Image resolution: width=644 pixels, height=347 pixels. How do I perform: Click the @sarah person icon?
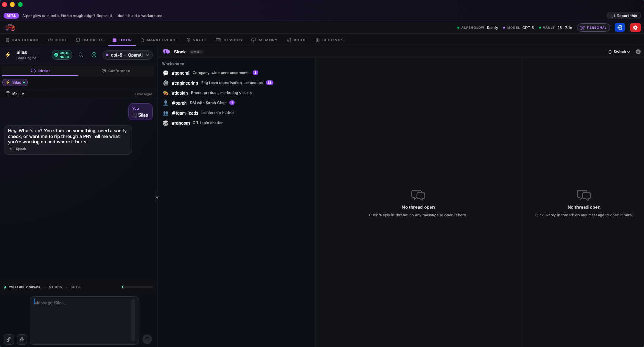(x=166, y=103)
